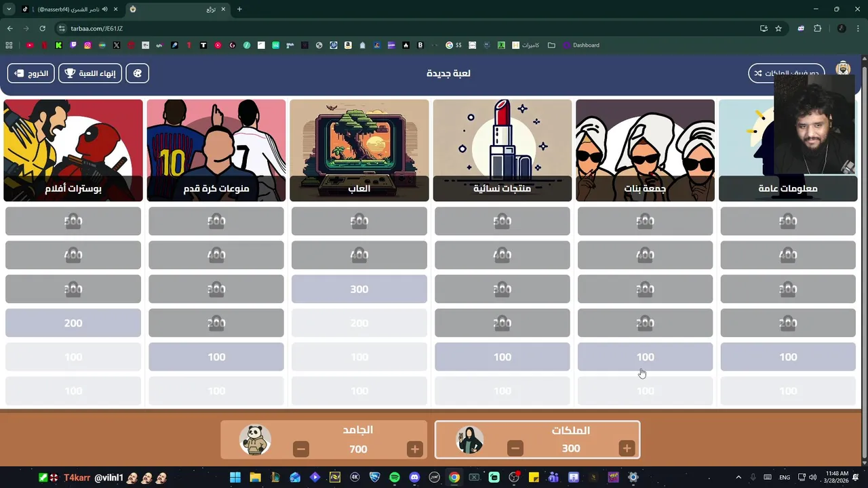Open the Chrome extensions puzzle icon
This screenshot has height=488, width=868.
click(x=817, y=28)
